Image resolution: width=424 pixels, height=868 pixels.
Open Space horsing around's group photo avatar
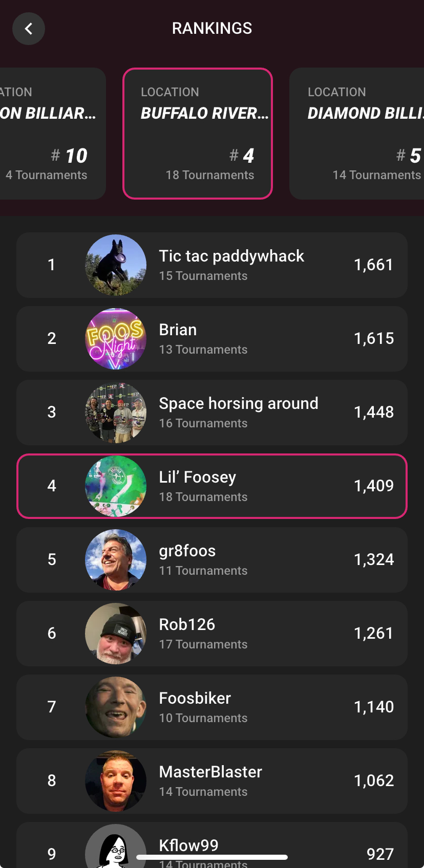pos(116,413)
